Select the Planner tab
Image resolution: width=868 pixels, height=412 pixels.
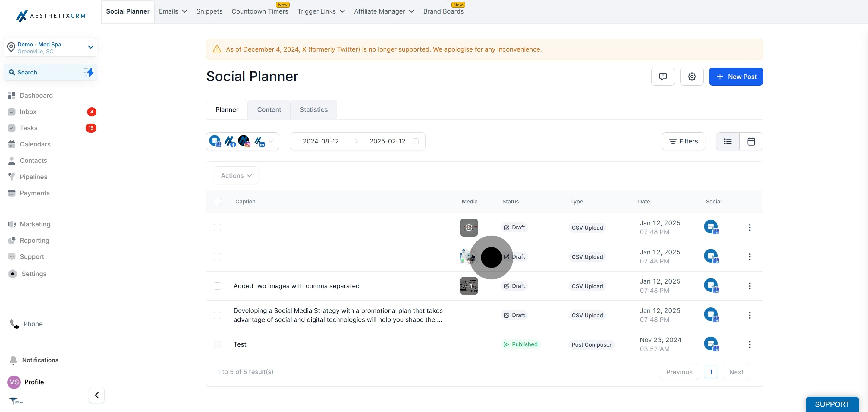pyautogui.click(x=227, y=109)
